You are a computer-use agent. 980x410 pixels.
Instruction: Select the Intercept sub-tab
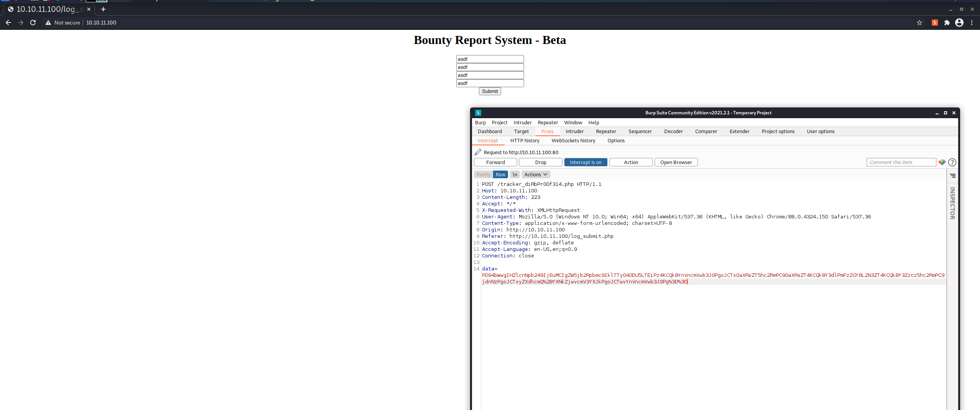coord(488,140)
